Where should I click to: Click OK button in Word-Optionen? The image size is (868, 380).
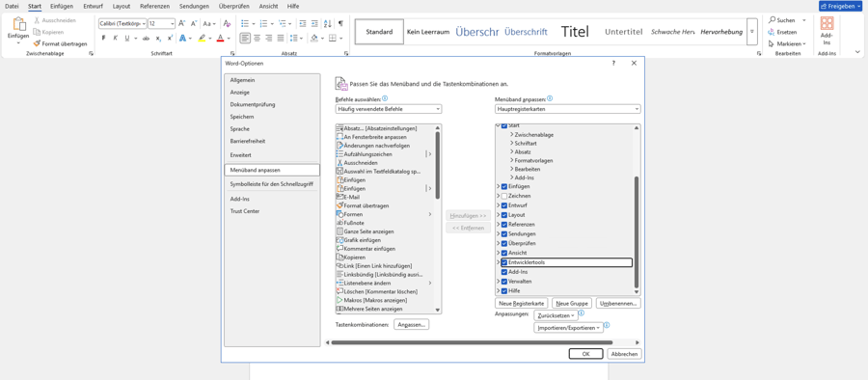point(586,354)
